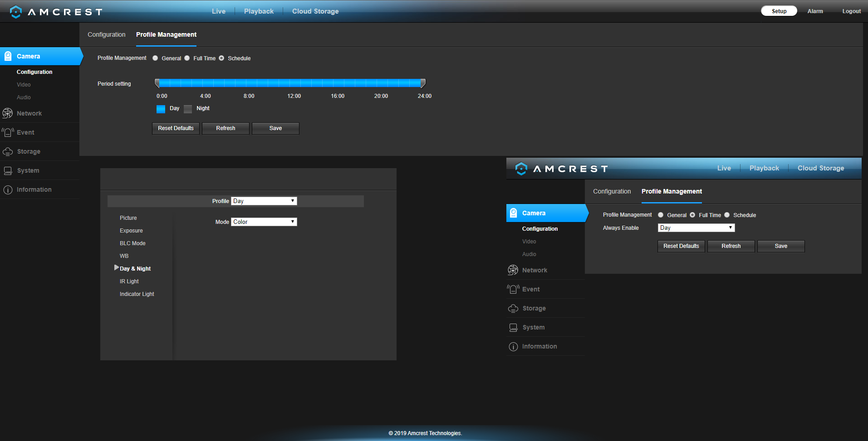Screen dimensions: 868x441
Task: Select WB in settings list
Action: (124, 256)
